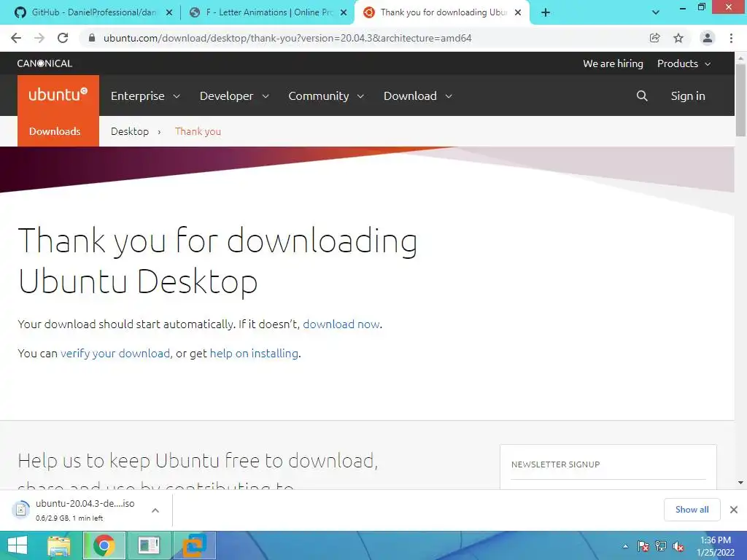The width and height of the screenshot is (747, 560).
Task: Click the Thank you breadcrumb
Action: coord(198,131)
